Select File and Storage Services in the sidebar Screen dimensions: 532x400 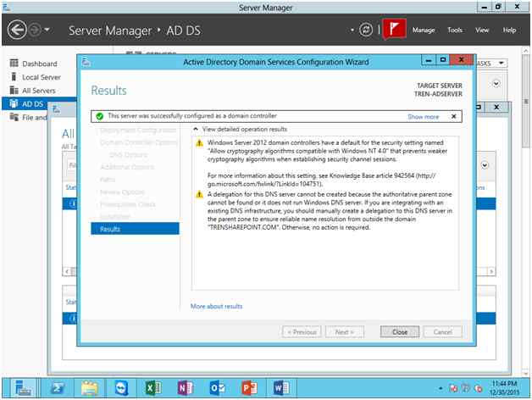pyautogui.click(x=34, y=118)
